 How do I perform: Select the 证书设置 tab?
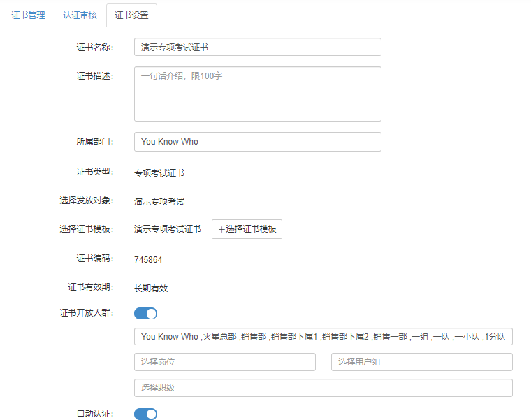pyautogui.click(x=131, y=15)
